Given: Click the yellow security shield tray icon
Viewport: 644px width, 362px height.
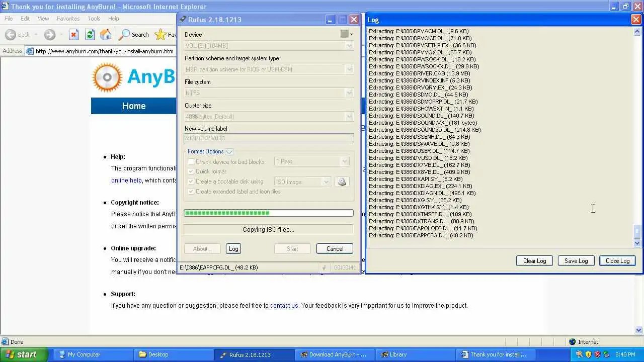Looking at the screenshot, I should click(588, 354).
